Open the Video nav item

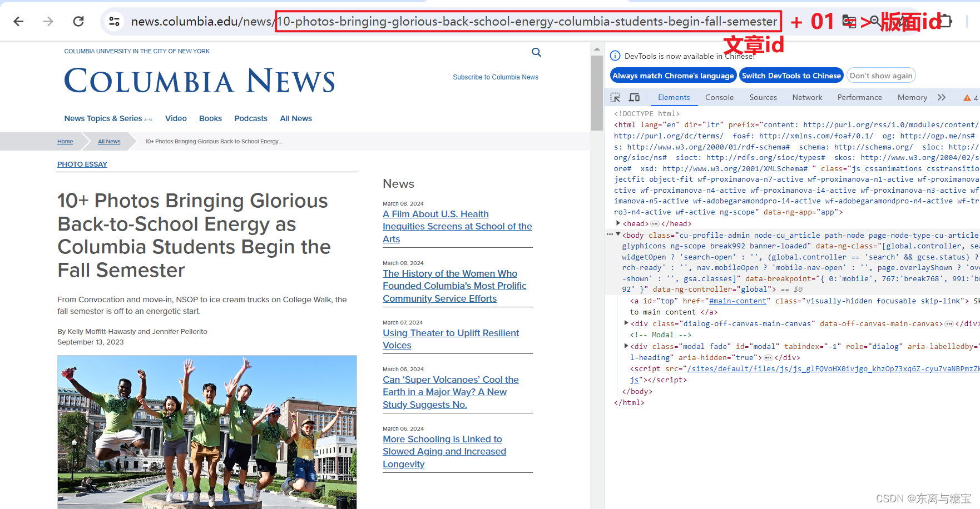176,118
